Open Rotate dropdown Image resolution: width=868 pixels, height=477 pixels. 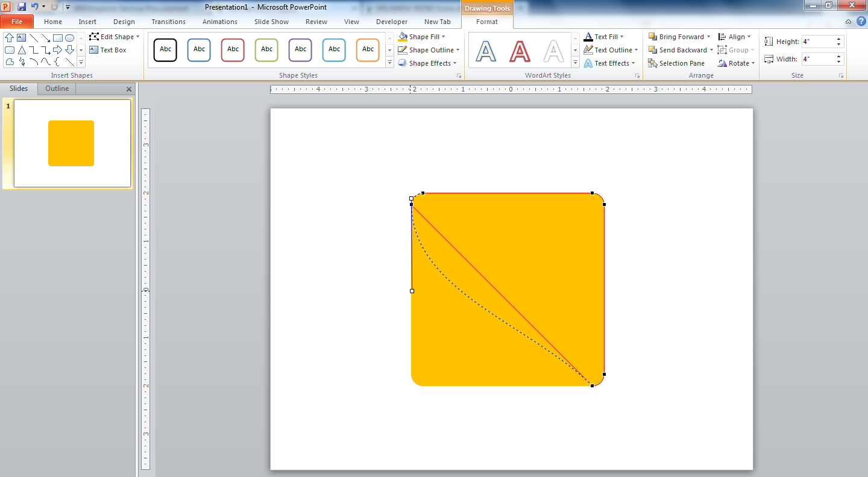tap(736, 63)
